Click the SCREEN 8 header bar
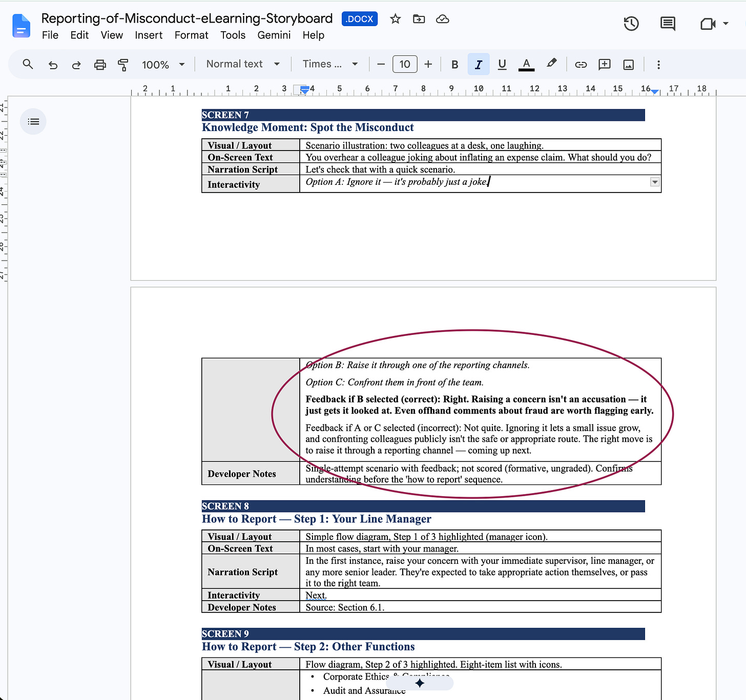 pyautogui.click(x=423, y=506)
